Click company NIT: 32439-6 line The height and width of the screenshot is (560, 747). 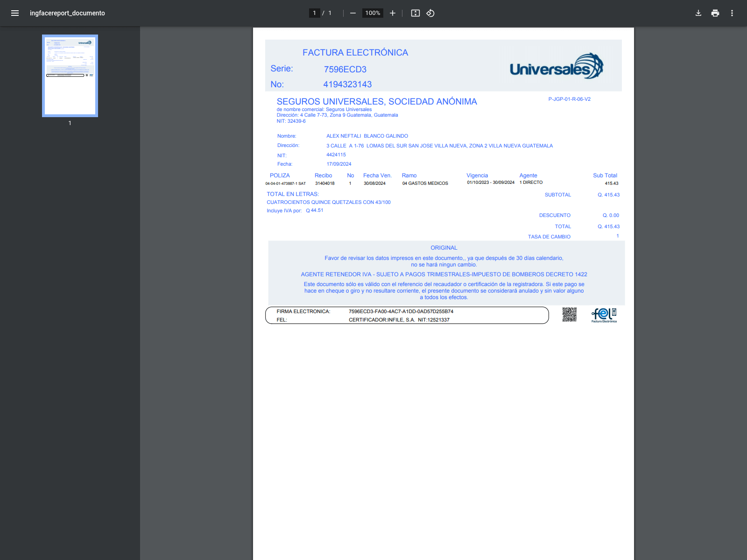click(x=291, y=121)
